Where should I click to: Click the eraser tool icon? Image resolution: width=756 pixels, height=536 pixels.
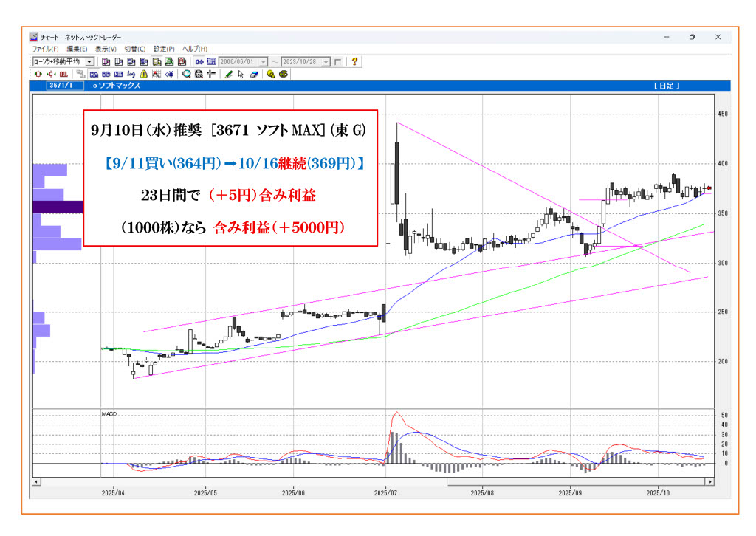click(x=253, y=75)
